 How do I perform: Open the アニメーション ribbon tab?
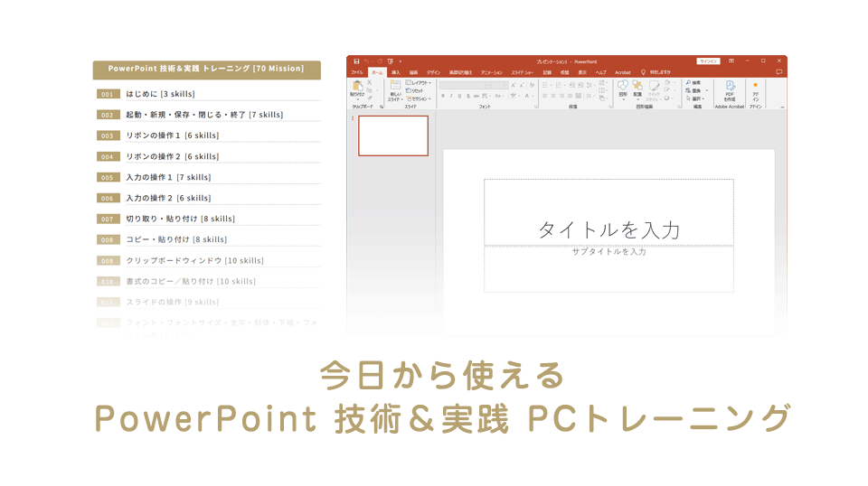click(492, 72)
